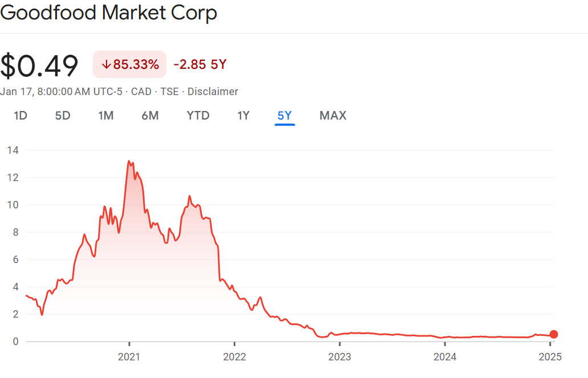This screenshot has width=588, height=378.
Task: Click the 14 value on the price axis
Action: coord(13,150)
